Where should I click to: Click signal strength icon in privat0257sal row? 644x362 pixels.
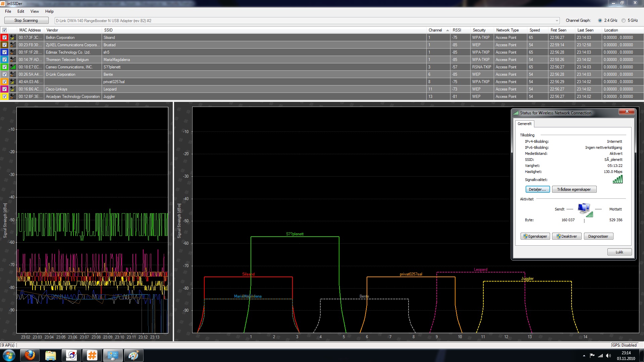click(13, 82)
